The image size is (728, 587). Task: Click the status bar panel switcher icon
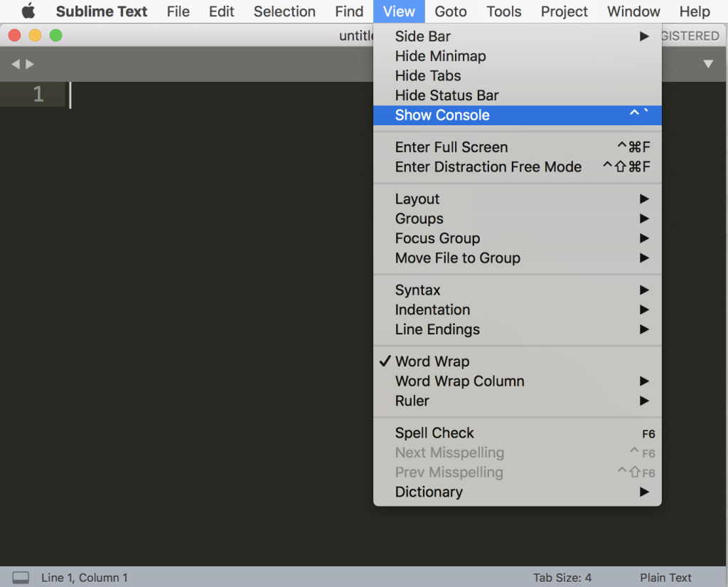pyautogui.click(x=21, y=577)
